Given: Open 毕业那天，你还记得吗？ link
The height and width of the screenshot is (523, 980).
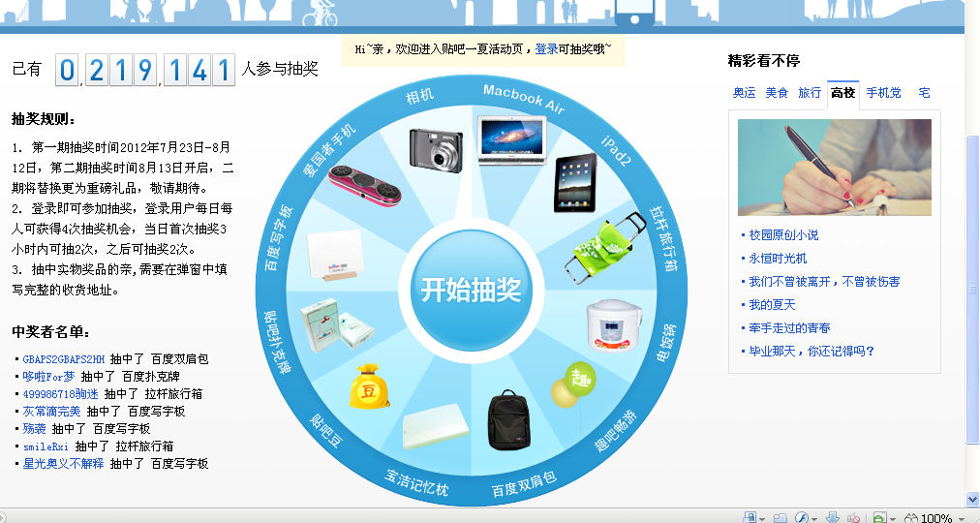Looking at the screenshot, I should [x=812, y=352].
